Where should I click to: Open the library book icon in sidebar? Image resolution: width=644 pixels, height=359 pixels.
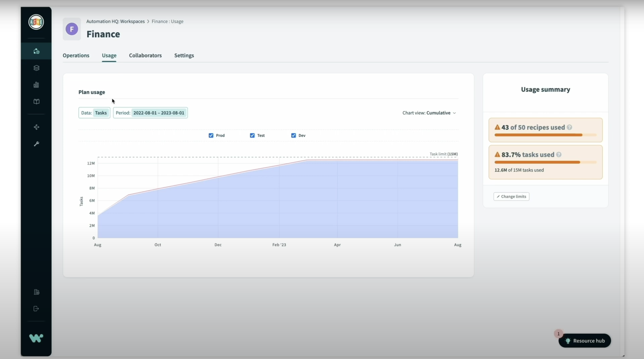tap(36, 102)
